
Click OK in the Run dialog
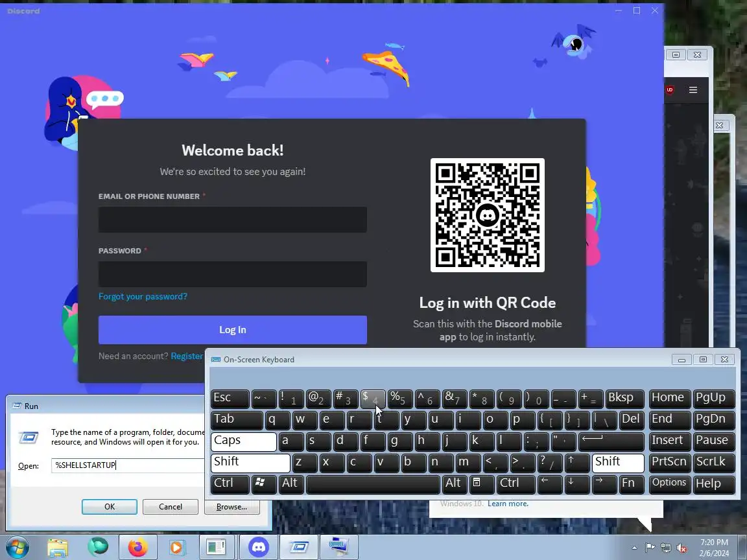pos(110,507)
